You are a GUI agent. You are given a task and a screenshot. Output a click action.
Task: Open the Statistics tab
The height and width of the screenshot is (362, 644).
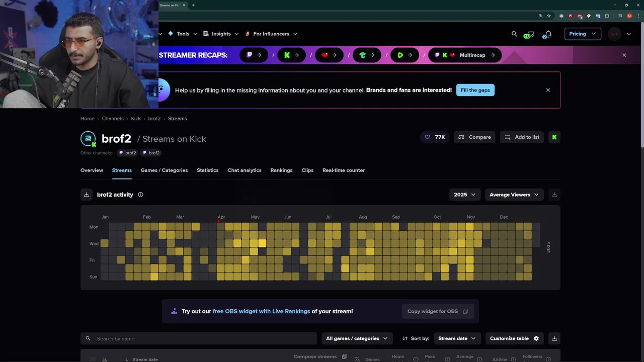coord(208,170)
